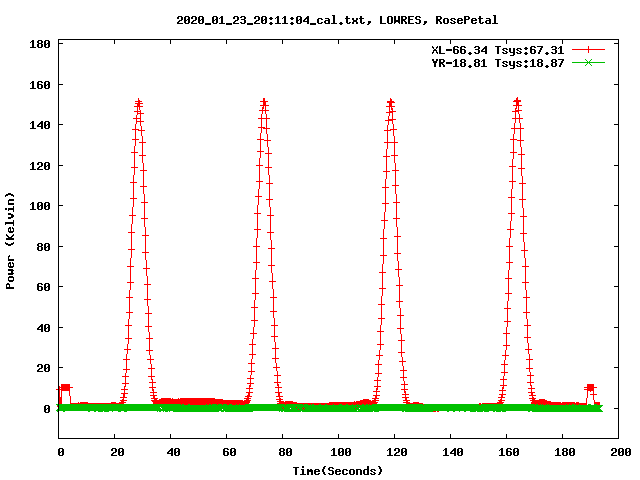Click the red XL legend line sample
The width and height of the screenshot is (640, 480).
[x=588, y=49]
